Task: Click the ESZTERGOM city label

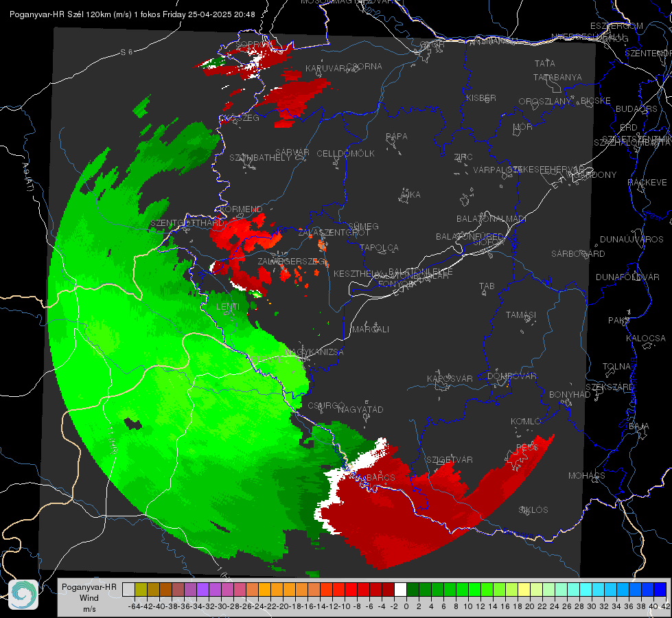Action: point(616,26)
